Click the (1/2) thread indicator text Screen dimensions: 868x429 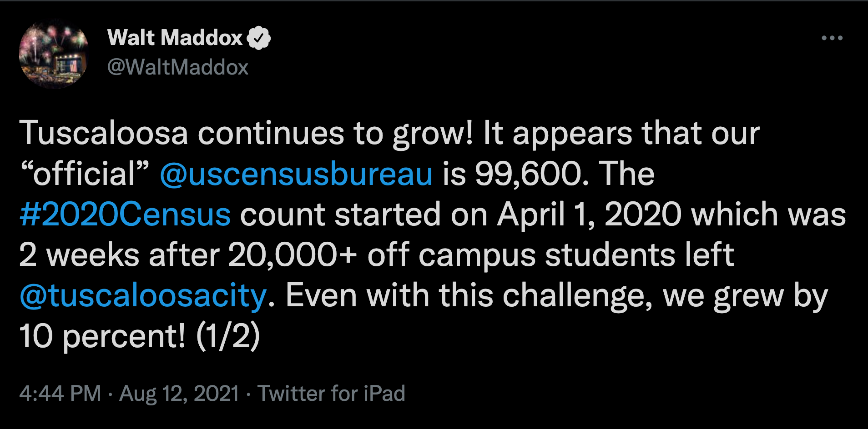[228, 336]
